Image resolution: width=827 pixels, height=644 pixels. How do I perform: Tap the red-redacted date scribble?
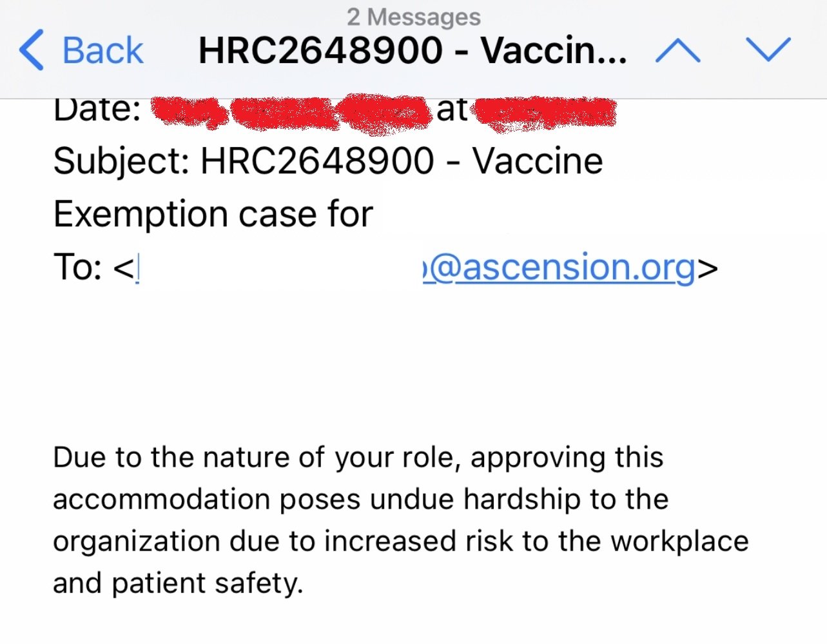click(x=290, y=112)
